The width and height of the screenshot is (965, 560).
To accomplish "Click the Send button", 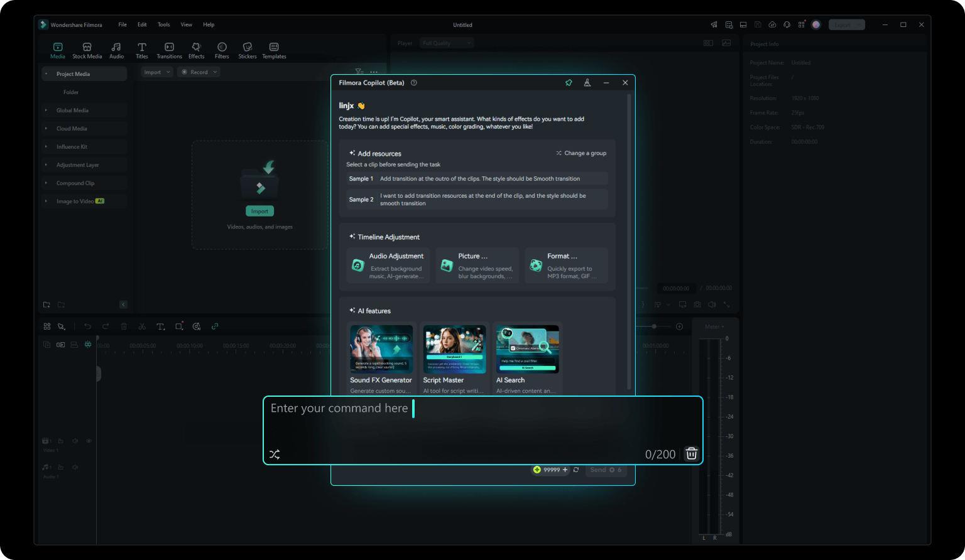I will point(606,470).
